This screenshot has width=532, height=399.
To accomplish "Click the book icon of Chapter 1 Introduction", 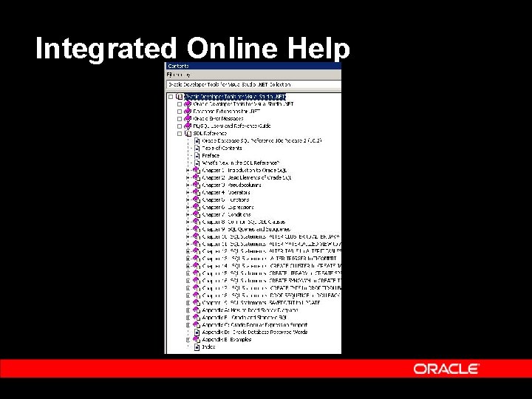I will click(197, 171).
